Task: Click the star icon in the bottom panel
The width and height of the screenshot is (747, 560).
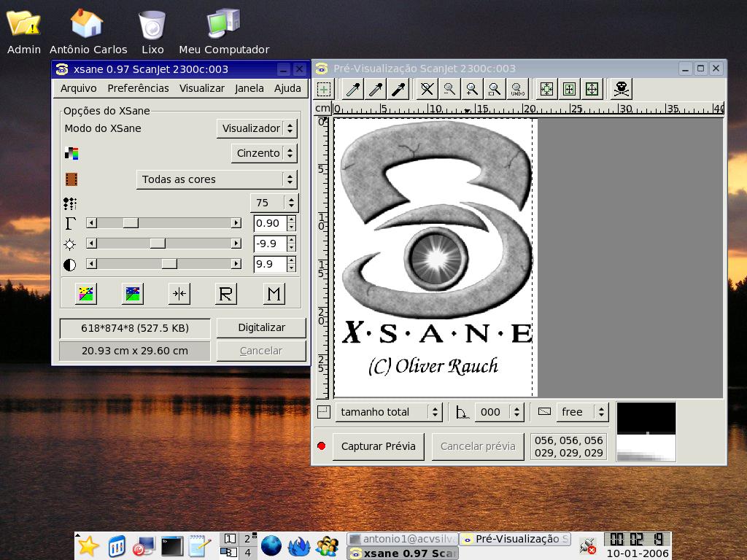Action: point(88,546)
